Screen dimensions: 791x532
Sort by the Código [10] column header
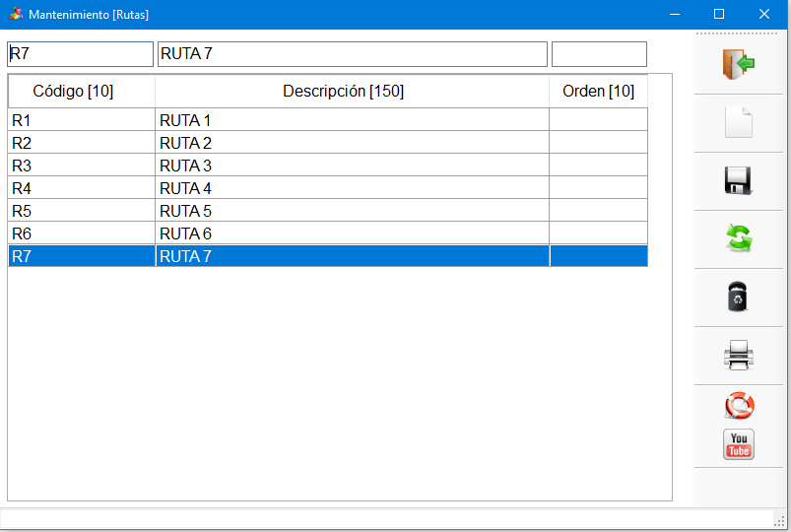[82, 92]
